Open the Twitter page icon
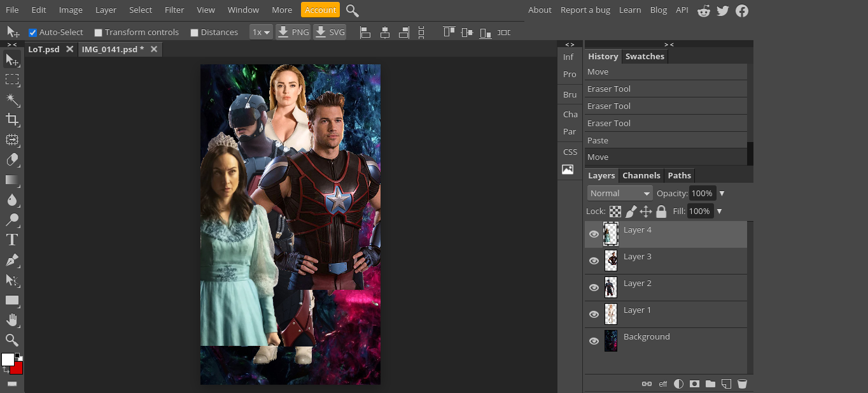The image size is (868, 393). (723, 10)
